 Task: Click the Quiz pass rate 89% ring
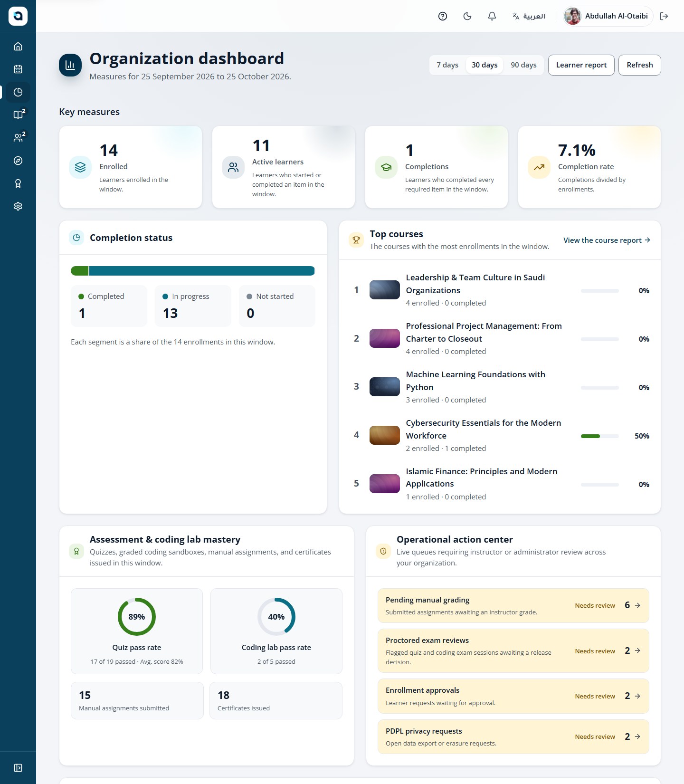[x=137, y=617]
